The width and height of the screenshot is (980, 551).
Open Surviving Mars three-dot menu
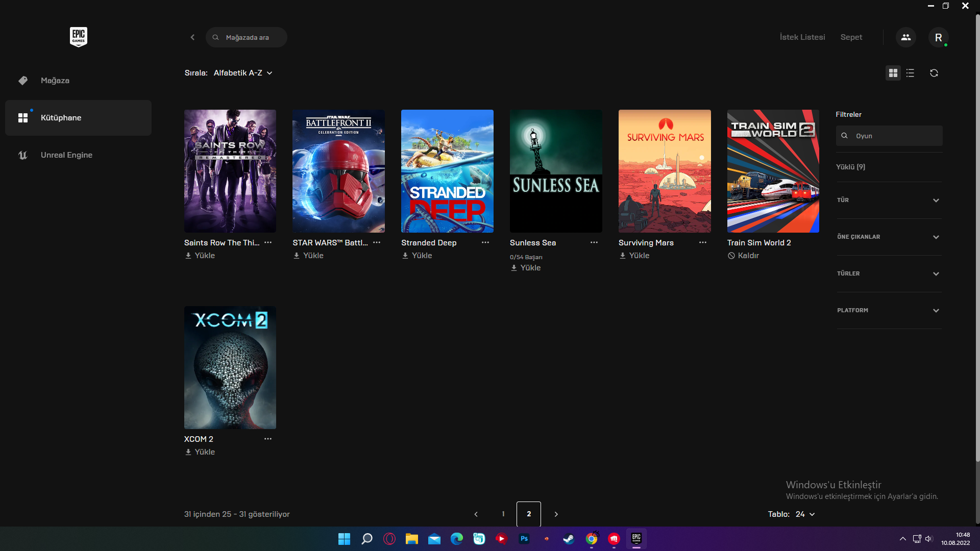[703, 242]
